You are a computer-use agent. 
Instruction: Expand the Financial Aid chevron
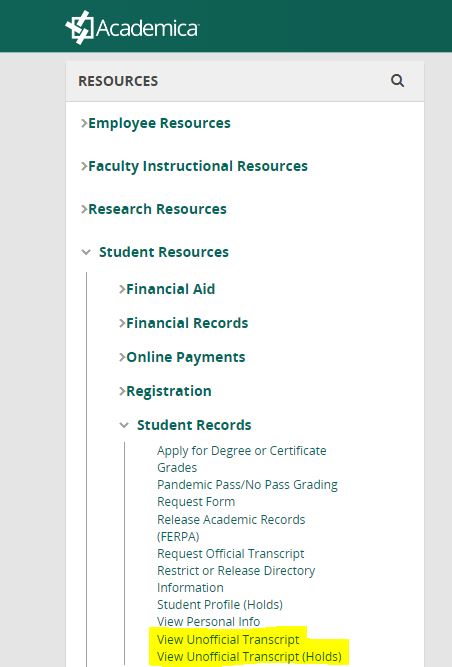[122, 289]
